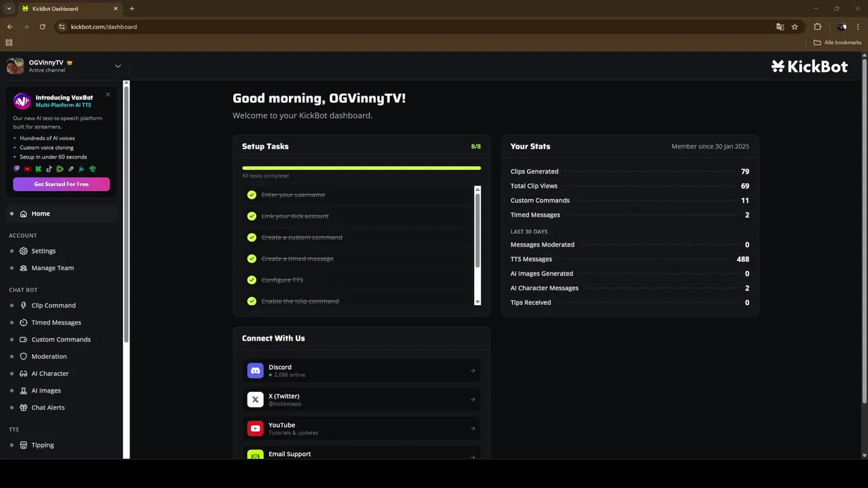Click check icon for Link your Kick account
The image size is (868, 488).
[252, 216]
